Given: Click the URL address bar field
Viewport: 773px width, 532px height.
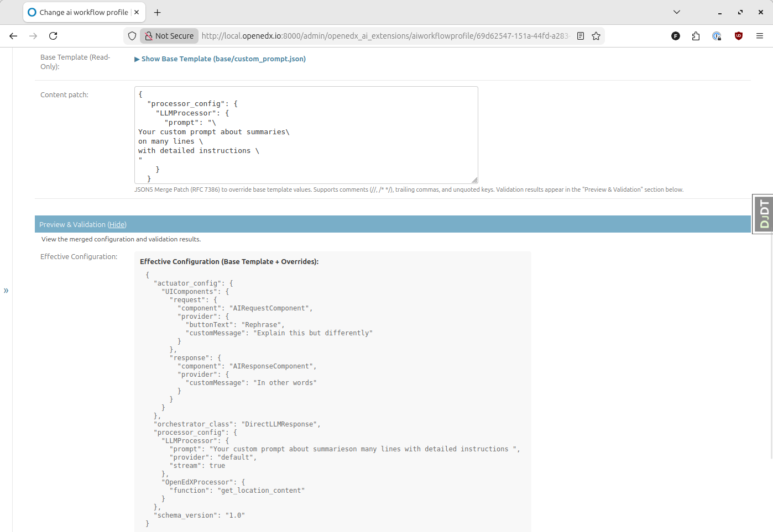Looking at the screenshot, I should point(385,36).
